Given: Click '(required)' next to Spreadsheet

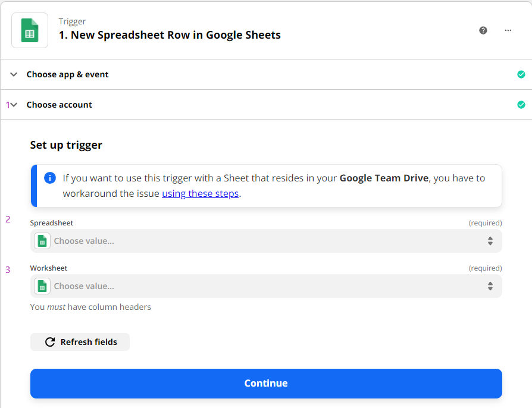Looking at the screenshot, I should pos(485,223).
